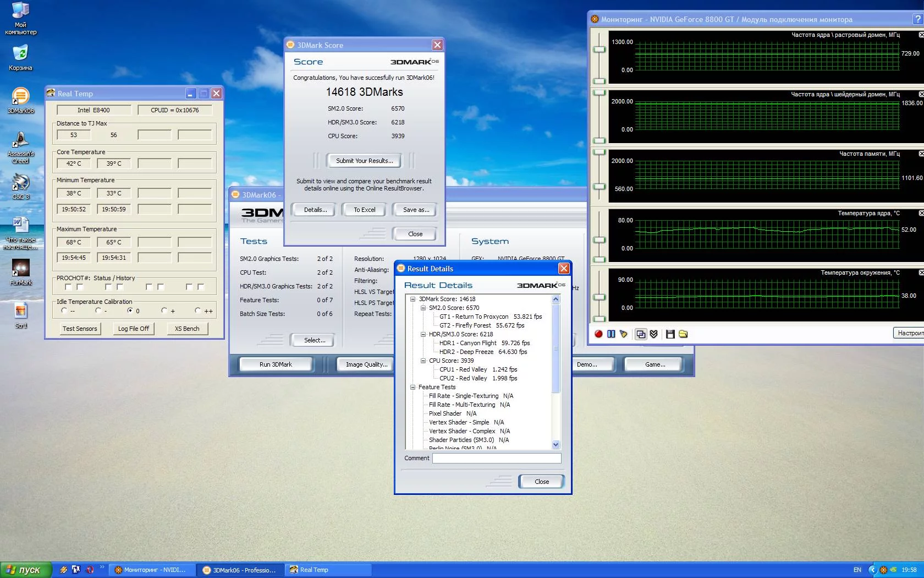Select the '++' idle calibration radio
This screenshot has height=578, width=924.
pyautogui.click(x=197, y=310)
